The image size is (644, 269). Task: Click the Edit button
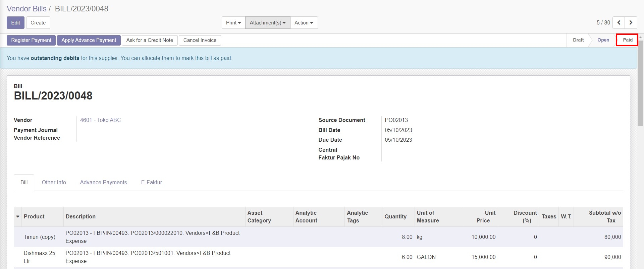click(16, 23)
